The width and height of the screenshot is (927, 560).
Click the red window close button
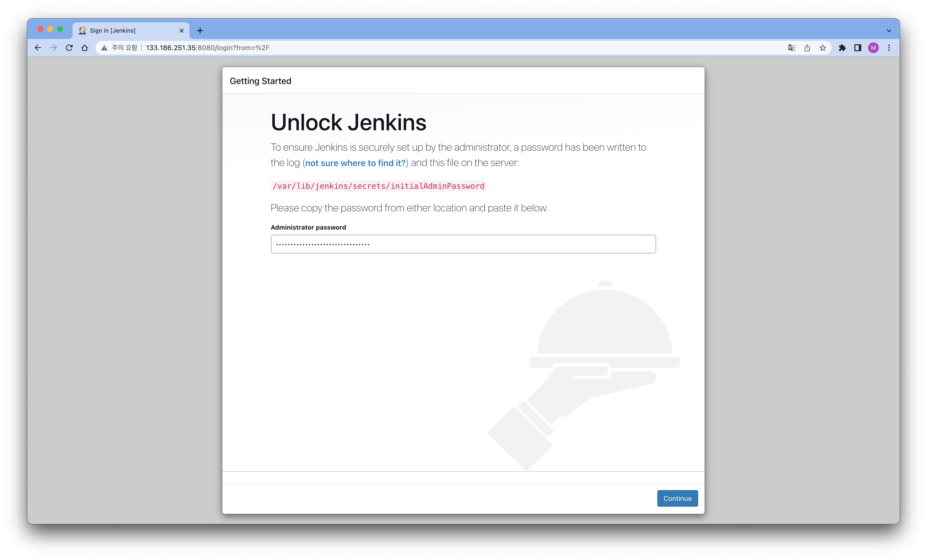tap(40, 29)
